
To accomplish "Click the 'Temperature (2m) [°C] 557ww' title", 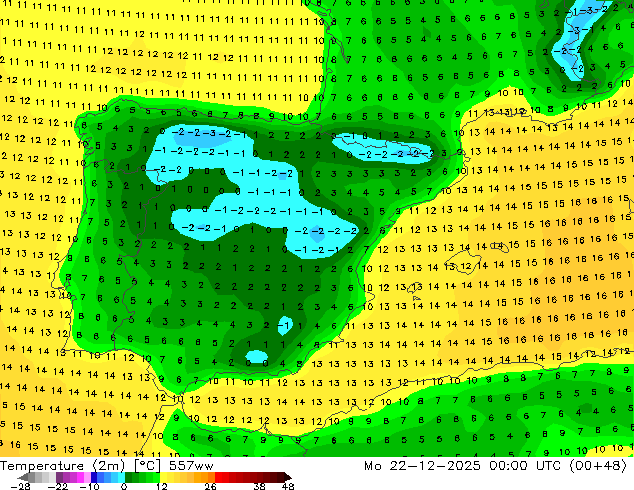I will [x=107, y=466].
